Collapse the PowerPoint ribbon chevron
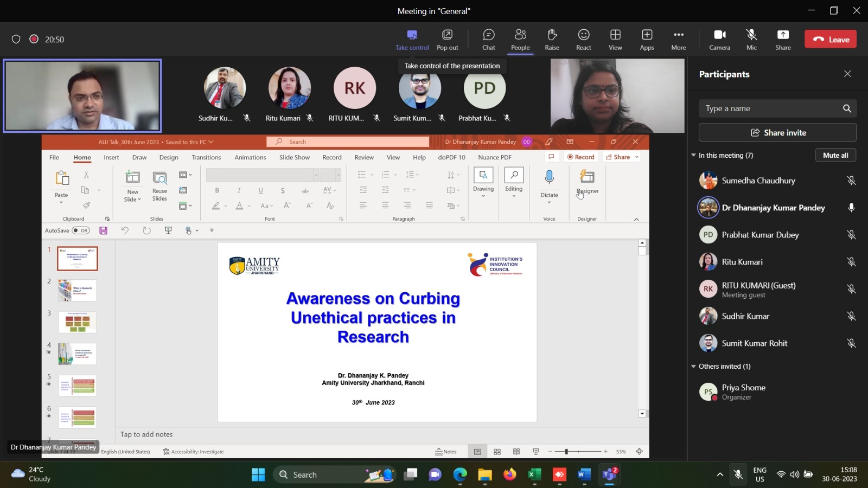Image resolution: width=868 pixels, height=488 pixels. (x=636, y=219)
